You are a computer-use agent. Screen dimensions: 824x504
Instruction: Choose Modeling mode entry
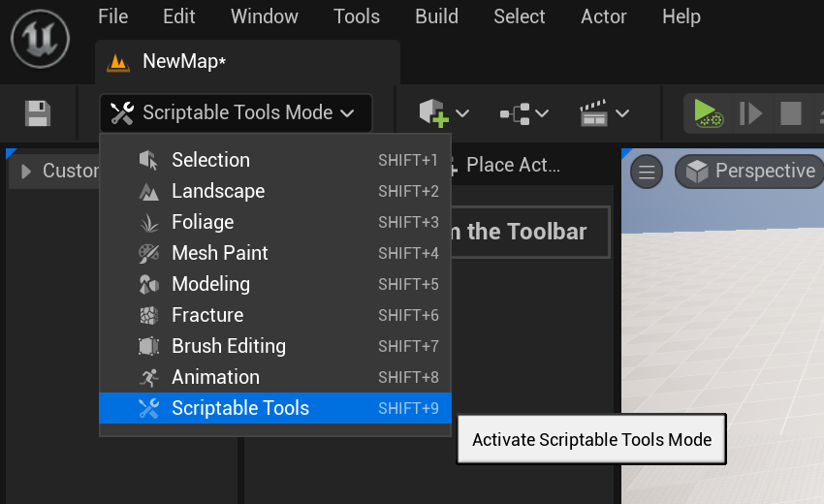[x=210, y=284]
